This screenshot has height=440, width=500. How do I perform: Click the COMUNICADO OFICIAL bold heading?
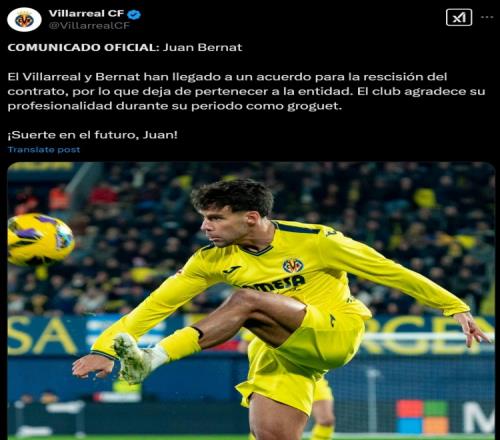pyautogui.click(x=83, y=47)
